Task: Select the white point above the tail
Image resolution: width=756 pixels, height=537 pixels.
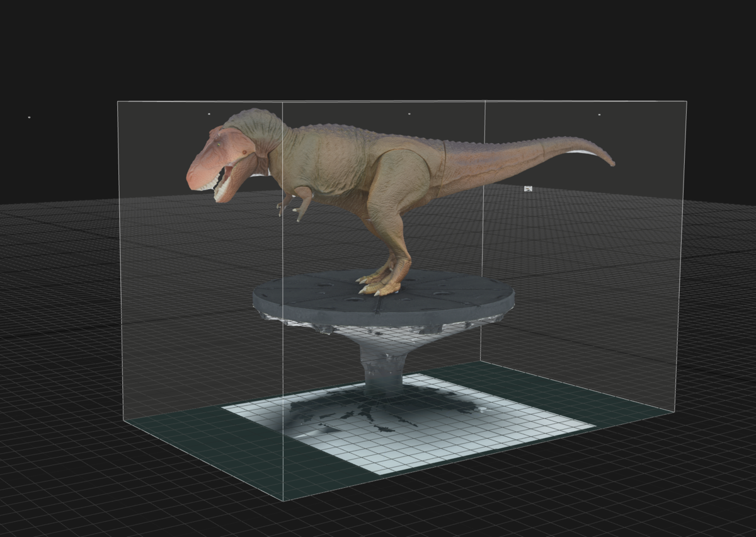Action: click(598, 115)
